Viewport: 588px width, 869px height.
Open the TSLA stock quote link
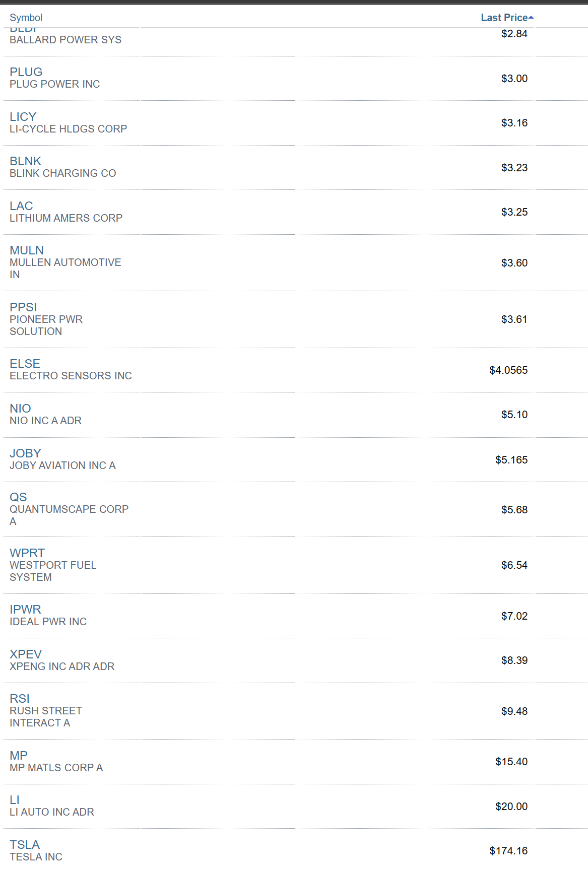(25, 845)
